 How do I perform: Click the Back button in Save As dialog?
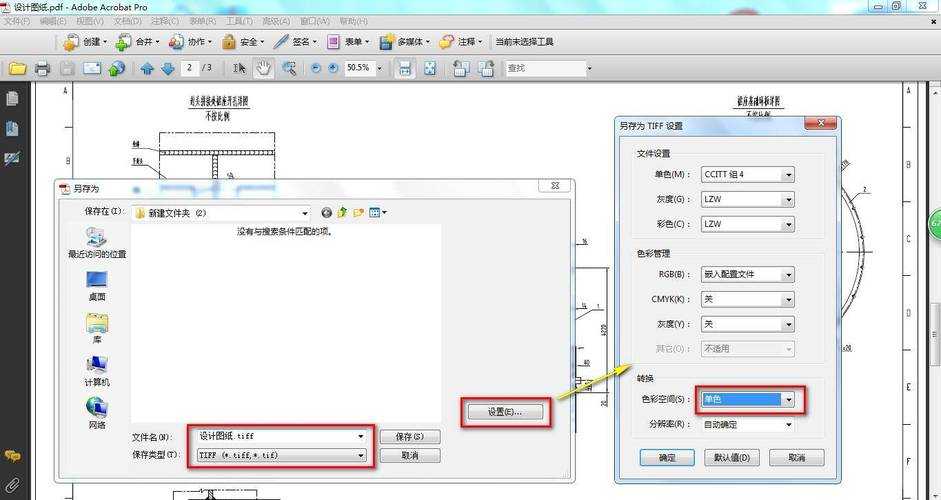(326, 212)
